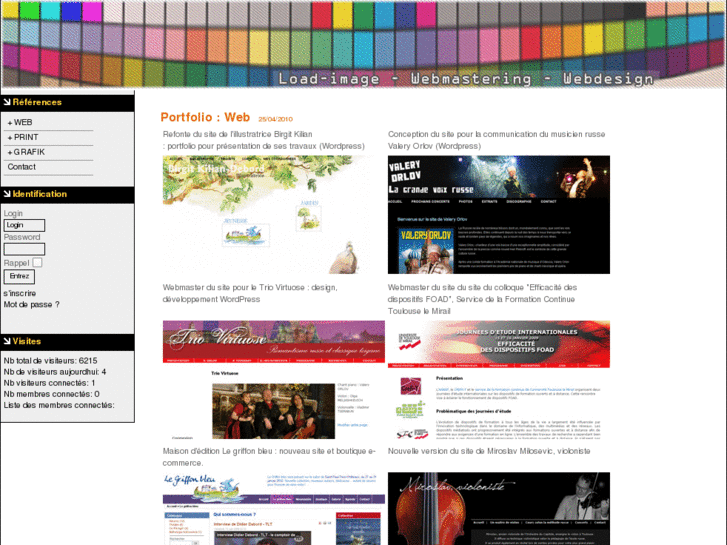
Task: Click the Identification section header
Action: [68, 194]
